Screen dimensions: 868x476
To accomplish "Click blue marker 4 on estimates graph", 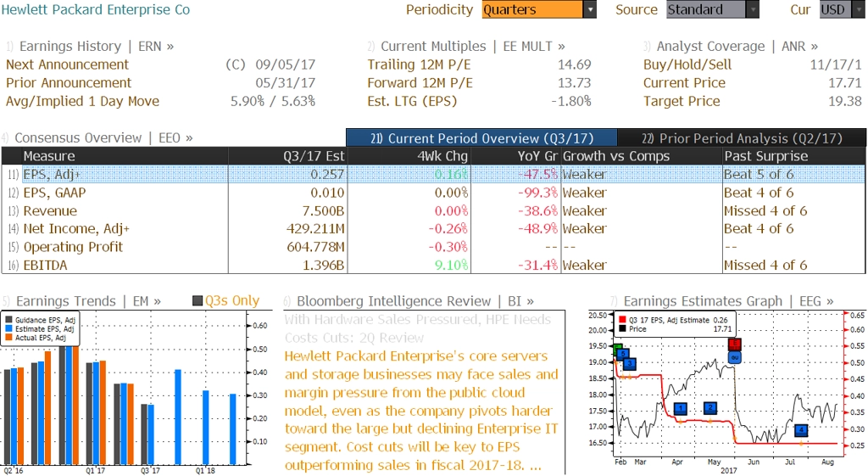I will [x=800, y=430].
